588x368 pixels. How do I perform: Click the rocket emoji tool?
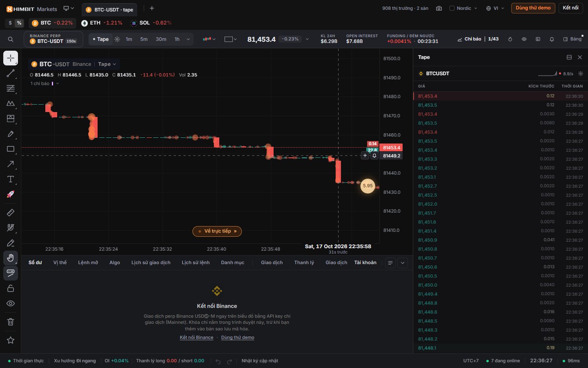[11, 194]
